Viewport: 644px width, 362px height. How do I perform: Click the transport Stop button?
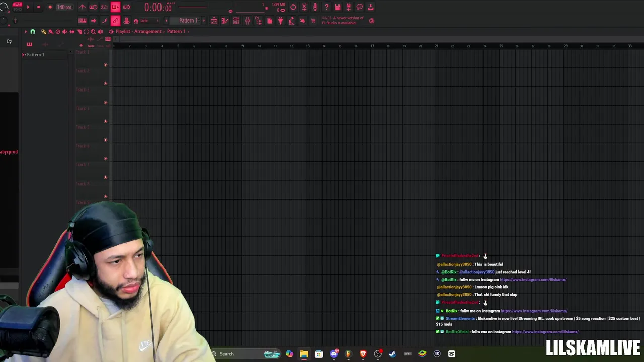click(x=38, y=7)
